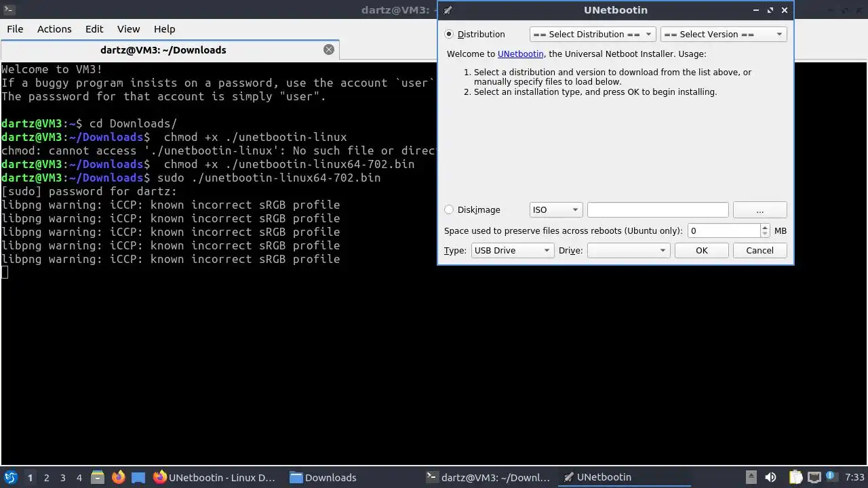This screenshot has height=488, width=868.
Task: Launch the file manager from the panel
Action: click(97, 477)
